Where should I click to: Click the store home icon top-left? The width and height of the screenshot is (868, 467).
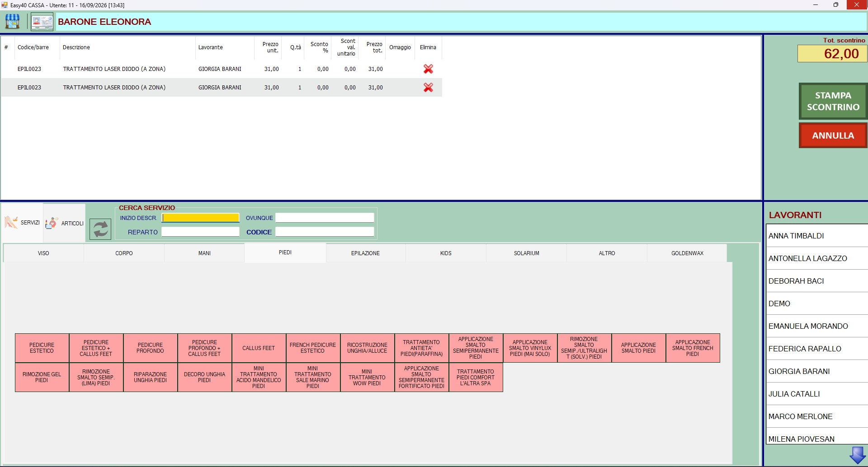click(x=12, y=21)
